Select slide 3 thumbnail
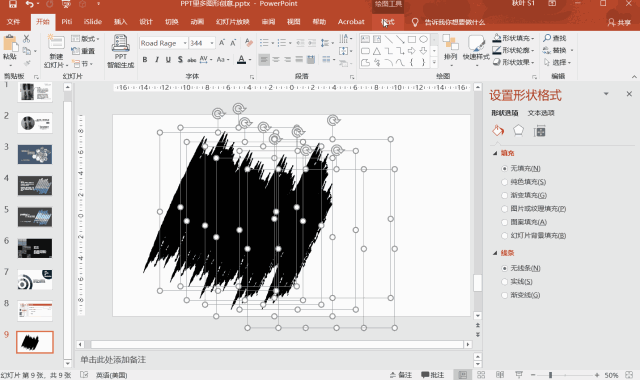The width and height of the screenshot is (640, 380). [x=35, y=154]
